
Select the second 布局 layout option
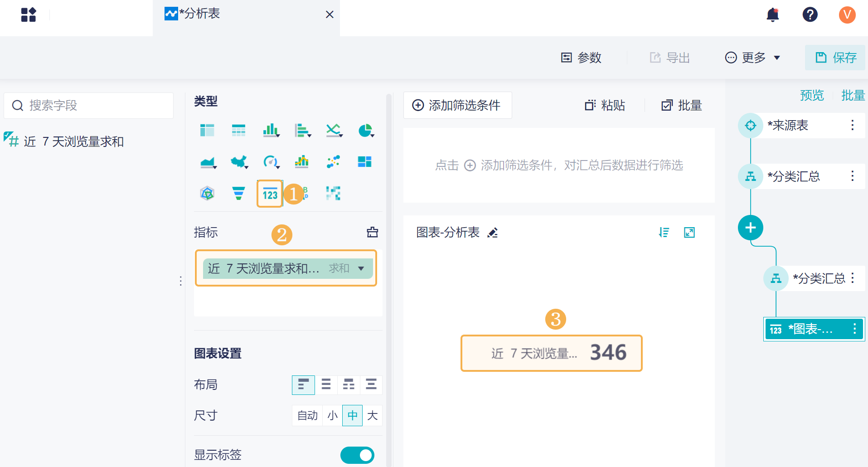(x=326, y=385)
